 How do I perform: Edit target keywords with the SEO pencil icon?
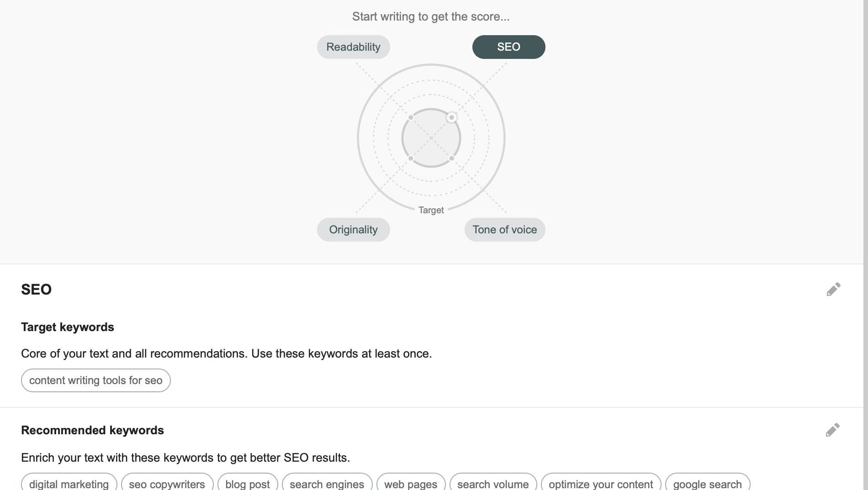coord(833,289)
